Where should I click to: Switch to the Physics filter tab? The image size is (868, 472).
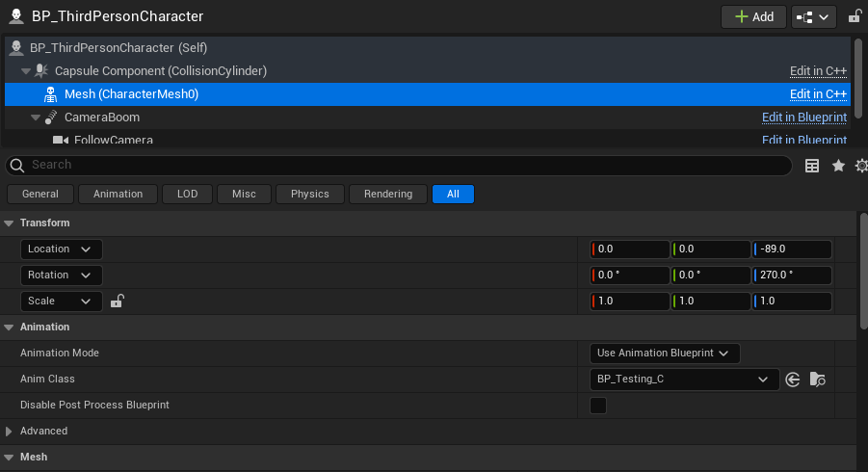(309, 195)
